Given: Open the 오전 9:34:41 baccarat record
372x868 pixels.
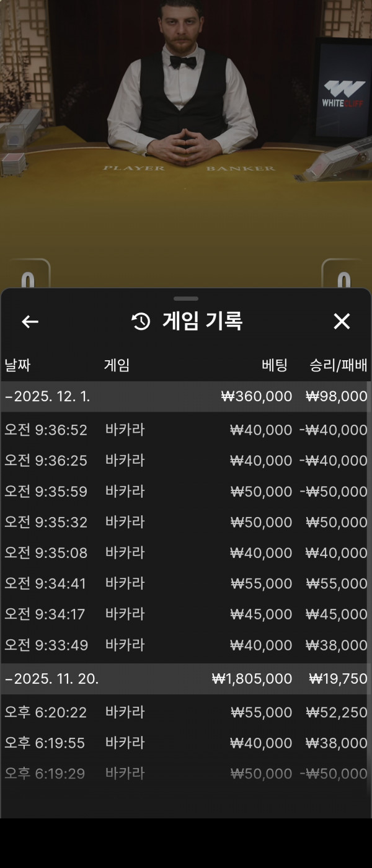Looking at the screenshot, I should [x=186, y=583].
